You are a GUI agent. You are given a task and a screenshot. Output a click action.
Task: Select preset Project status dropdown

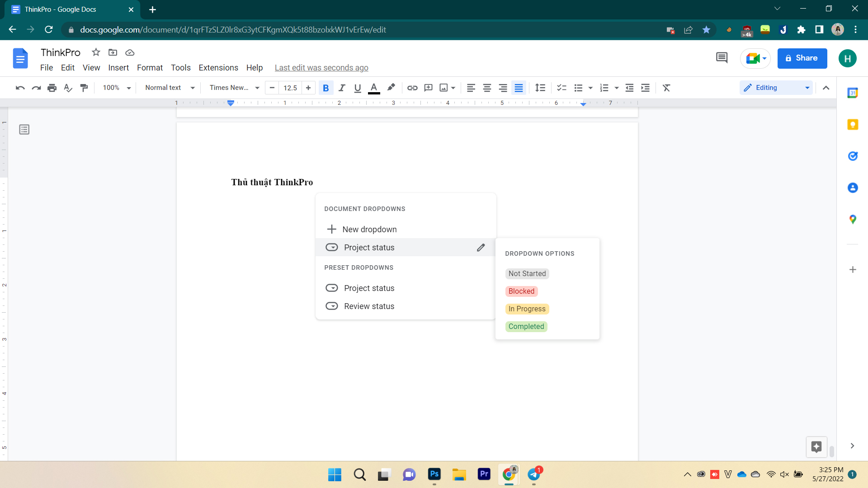(x=406, y=288)
